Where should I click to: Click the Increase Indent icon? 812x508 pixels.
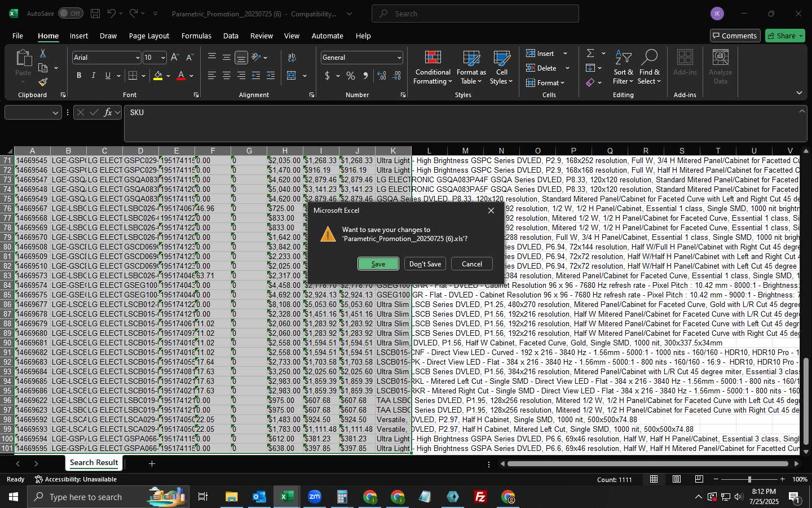tap(271, 76)
